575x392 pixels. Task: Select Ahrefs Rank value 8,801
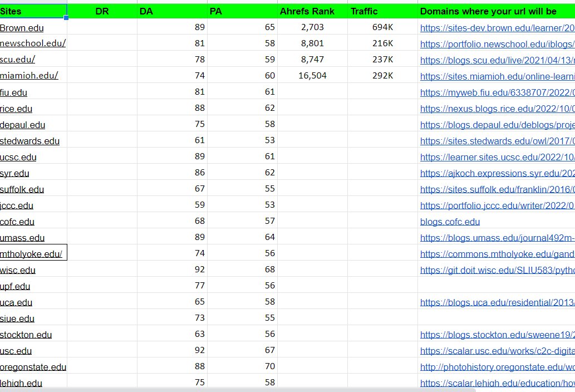pos(312,43)
